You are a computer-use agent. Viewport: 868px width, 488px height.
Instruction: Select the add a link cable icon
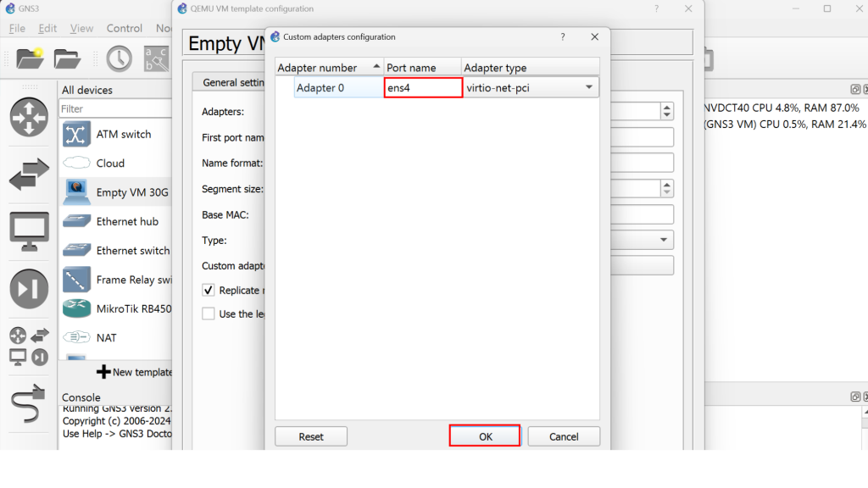(29, 403)
